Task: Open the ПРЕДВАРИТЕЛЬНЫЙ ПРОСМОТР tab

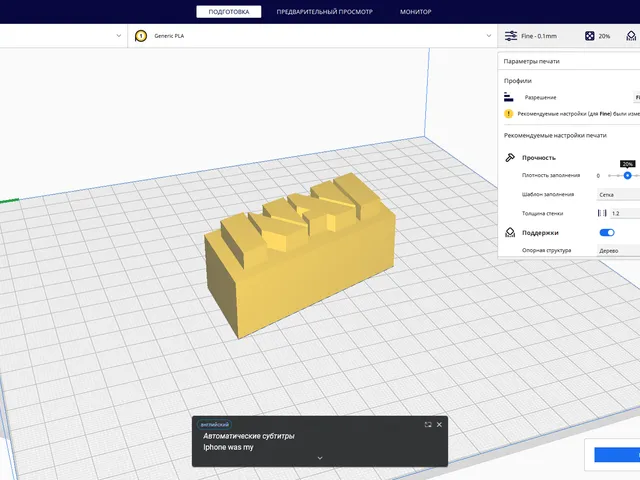Action: [x=324, y=12]
